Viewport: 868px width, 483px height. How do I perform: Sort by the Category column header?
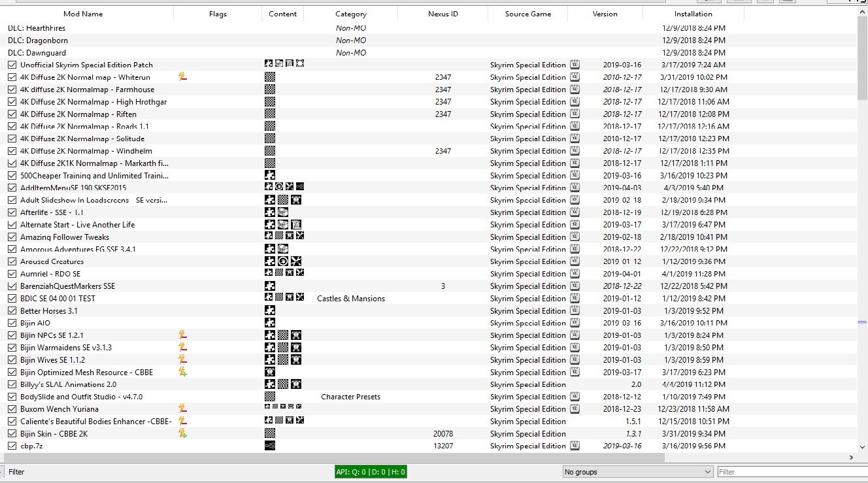pyautogui.click(x=351, y=14)
